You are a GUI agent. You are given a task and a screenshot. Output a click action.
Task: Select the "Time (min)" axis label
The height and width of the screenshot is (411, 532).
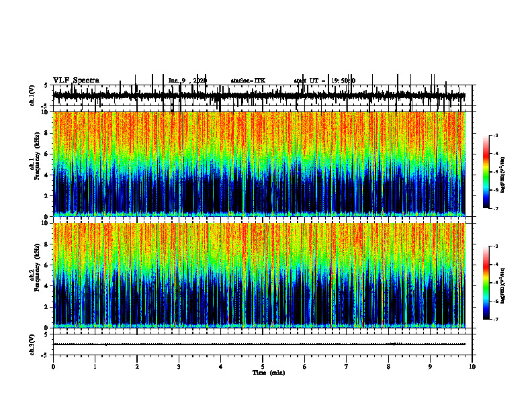pos(269,373)
